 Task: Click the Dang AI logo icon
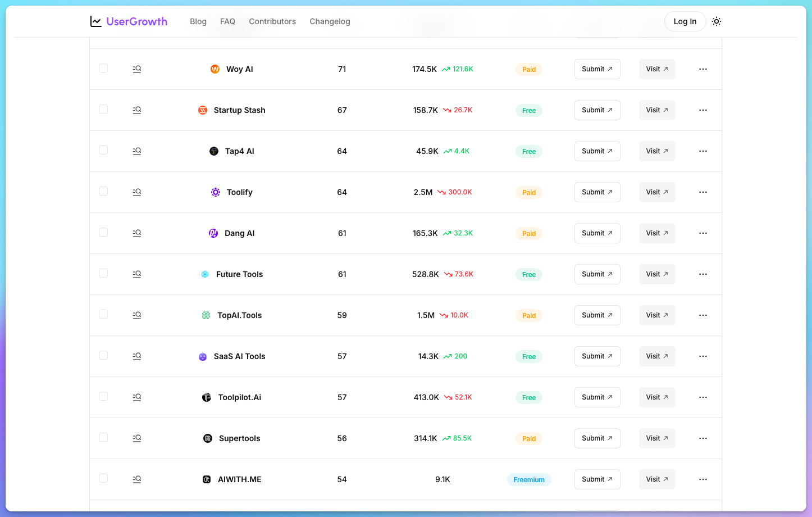[x=213, y=233]
